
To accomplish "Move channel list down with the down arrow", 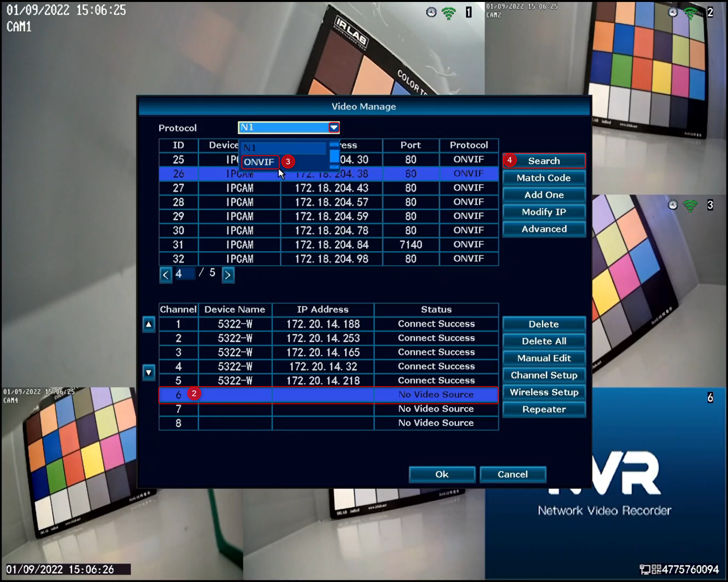I will [x=149, y=372].
